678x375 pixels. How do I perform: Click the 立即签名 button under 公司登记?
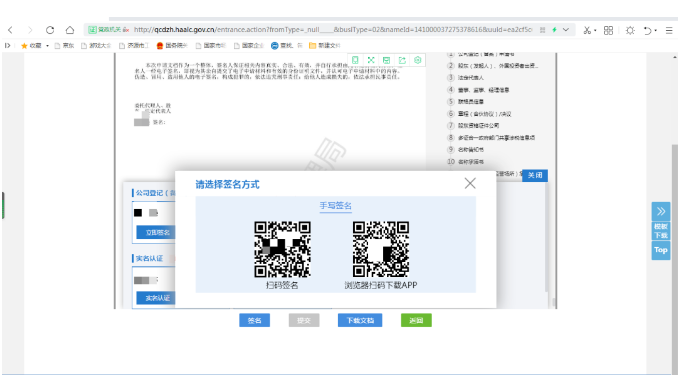(x=156, y=232)
